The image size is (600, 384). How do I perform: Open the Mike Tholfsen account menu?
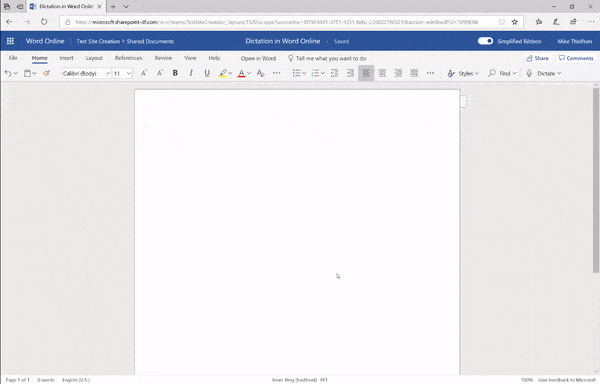pyautogui.click(x=574, y=41)
